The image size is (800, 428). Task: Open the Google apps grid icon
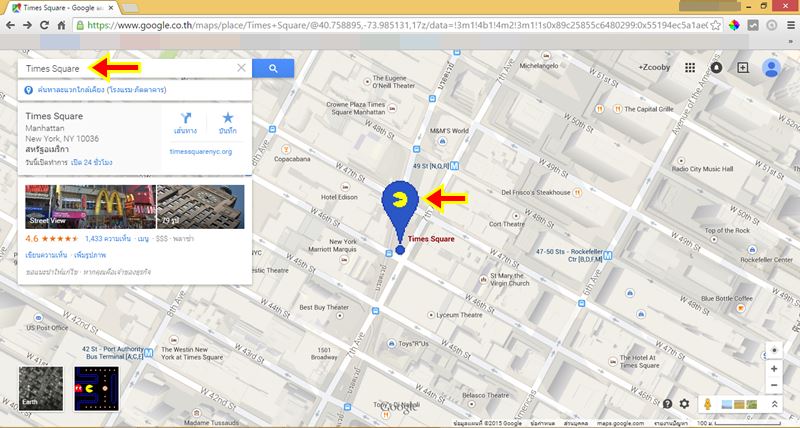[690, 67]
